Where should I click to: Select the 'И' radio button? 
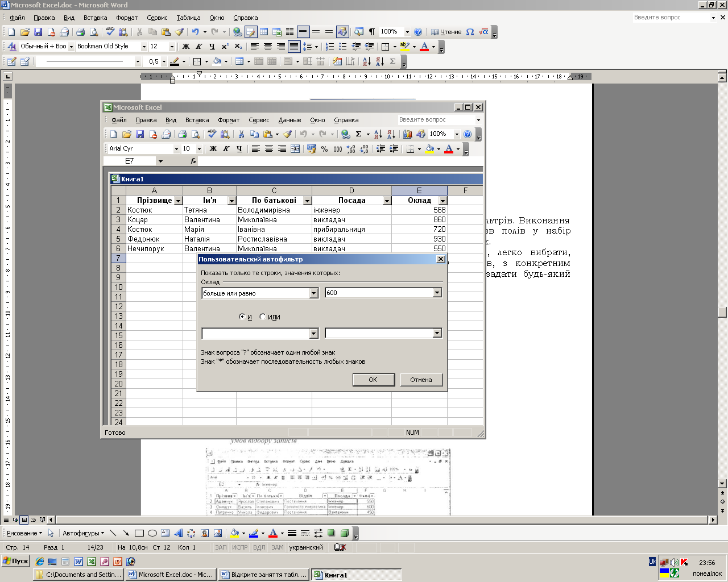click(242, 317)
